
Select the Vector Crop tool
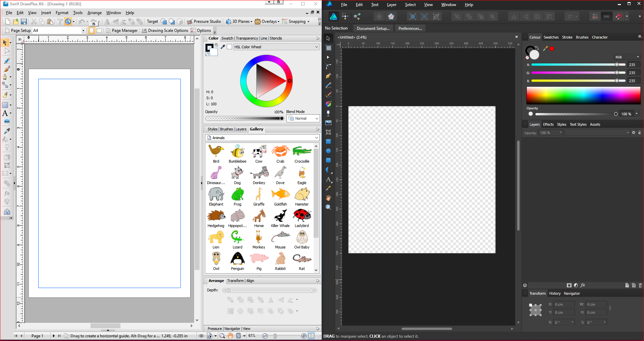click(x=328, y=132)
